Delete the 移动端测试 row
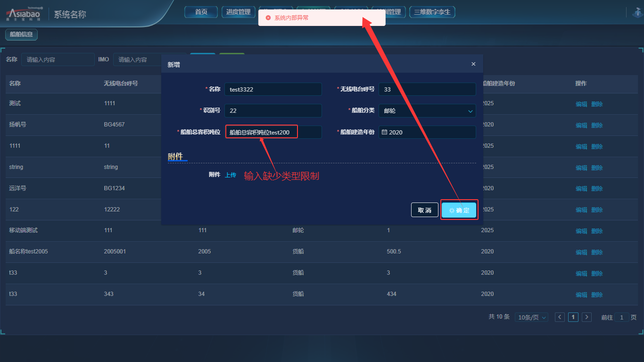644x362 pixels. [597, 231]
